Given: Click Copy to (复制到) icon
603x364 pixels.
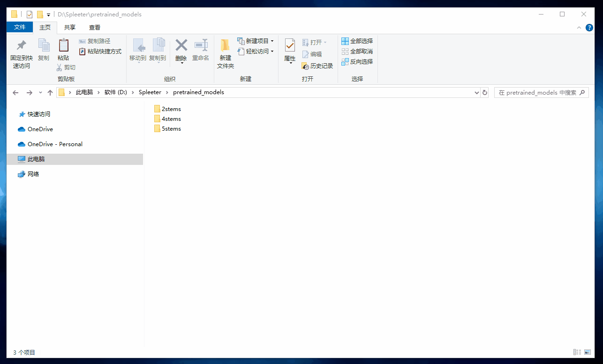Looking at the screenshot, I should click(x=158, y=45).
